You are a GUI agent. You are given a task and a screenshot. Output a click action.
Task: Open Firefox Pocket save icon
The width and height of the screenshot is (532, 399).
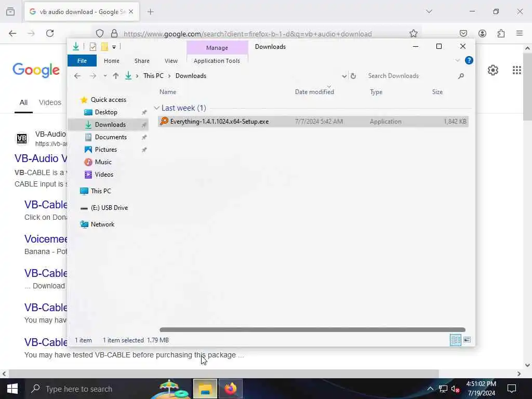tap(463, 33)
